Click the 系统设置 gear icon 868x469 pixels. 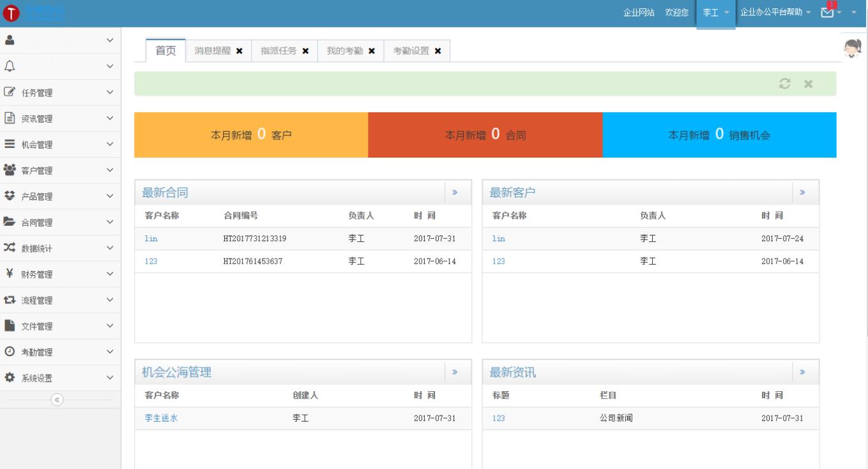click(x=10, y=378)
